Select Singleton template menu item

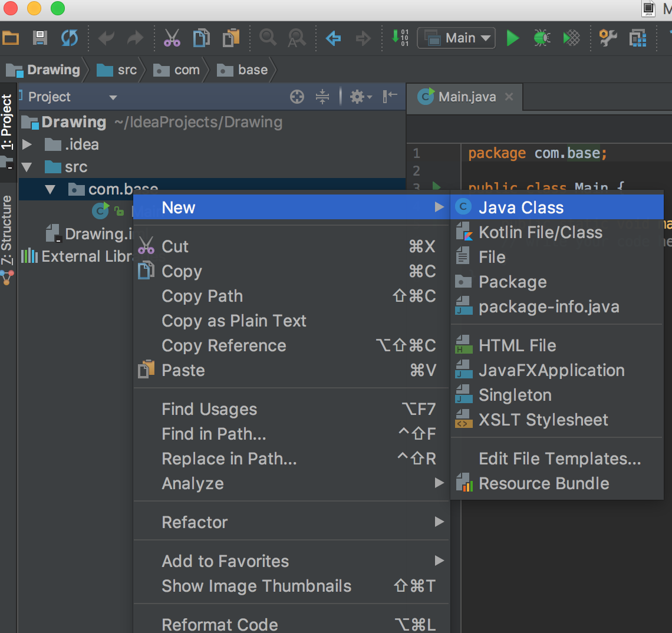pos(557,395)
